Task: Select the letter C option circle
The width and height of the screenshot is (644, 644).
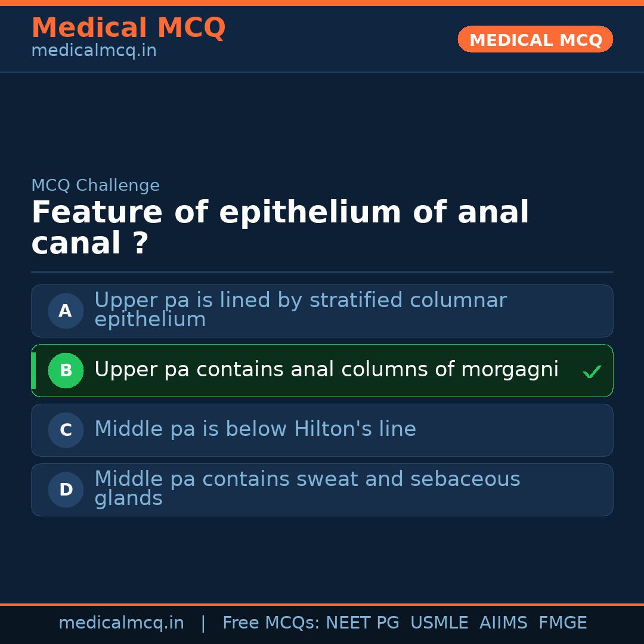Action: click(66, 430)
